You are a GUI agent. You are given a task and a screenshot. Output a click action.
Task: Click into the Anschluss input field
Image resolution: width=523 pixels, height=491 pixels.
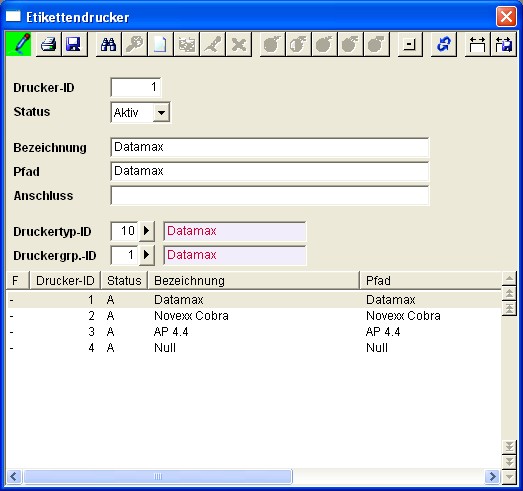(x=270, y=195)
